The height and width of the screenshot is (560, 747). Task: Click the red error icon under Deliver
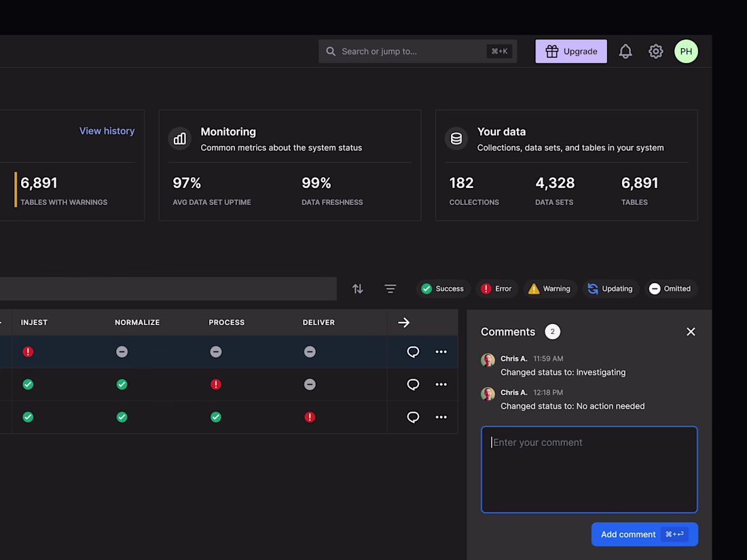click(310, 417)
